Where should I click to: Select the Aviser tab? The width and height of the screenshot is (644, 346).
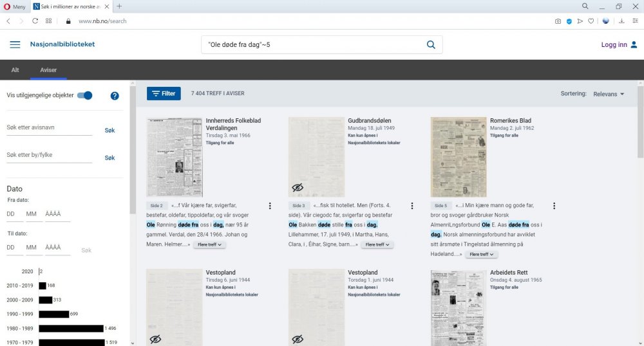coord(48,70)
